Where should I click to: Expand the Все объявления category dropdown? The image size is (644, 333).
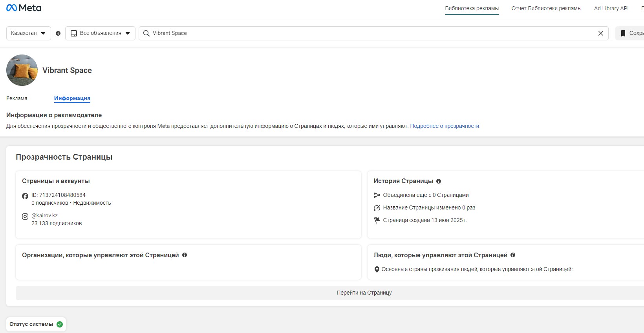point(100,33)
